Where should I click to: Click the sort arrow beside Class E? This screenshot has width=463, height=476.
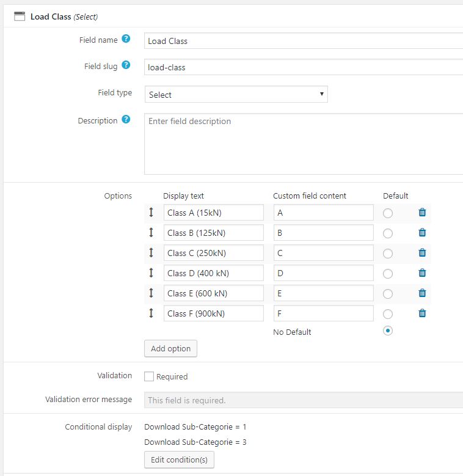click(x=151, y=293)
